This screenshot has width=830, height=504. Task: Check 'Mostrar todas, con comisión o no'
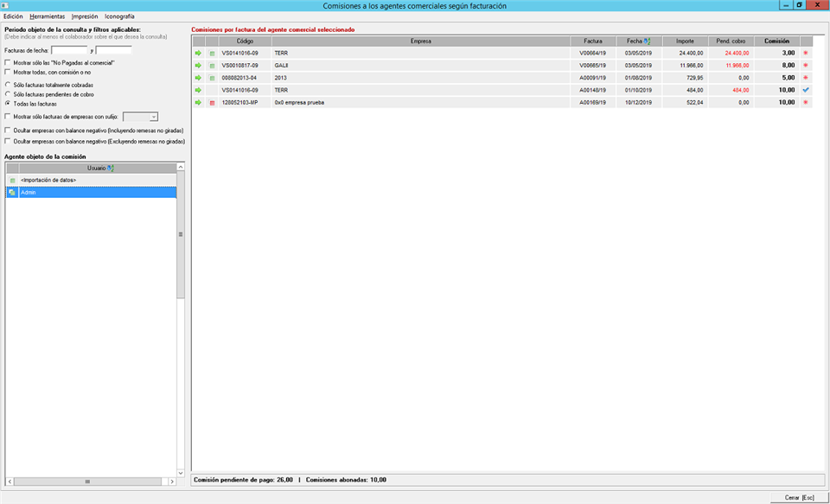pyautogui.click(x=8, y=73)
